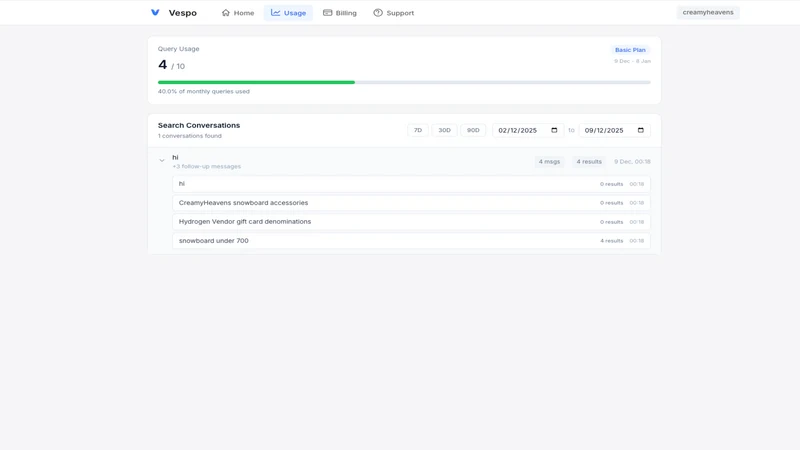The height and width of the screenshot is (450, 800).
Task: Open the Home tab
Action: pyautogui.click(x=238, y=13)
